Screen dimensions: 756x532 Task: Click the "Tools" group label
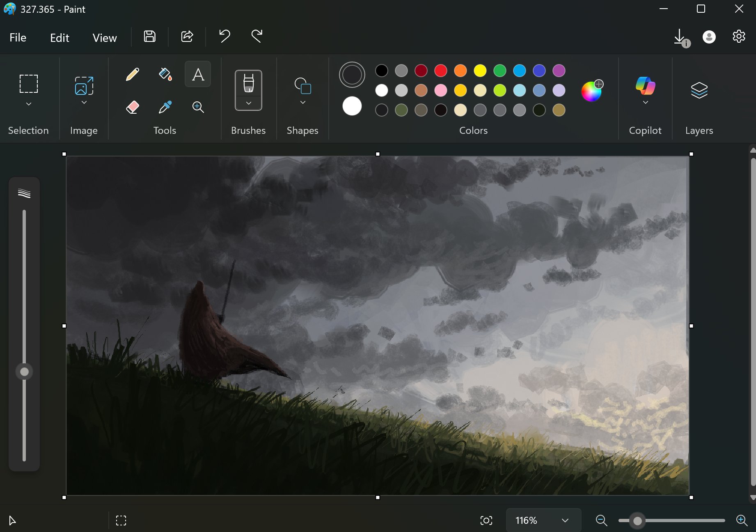165,131
